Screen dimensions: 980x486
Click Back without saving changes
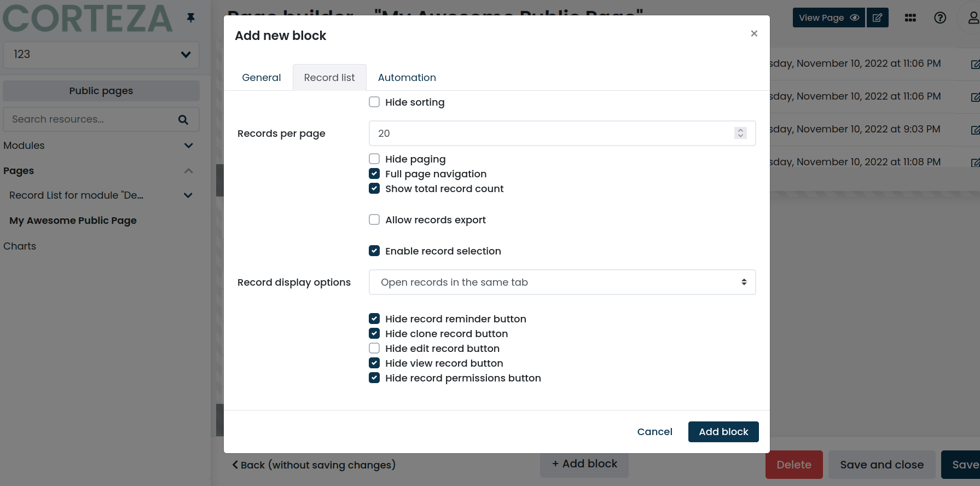(314, 465)
